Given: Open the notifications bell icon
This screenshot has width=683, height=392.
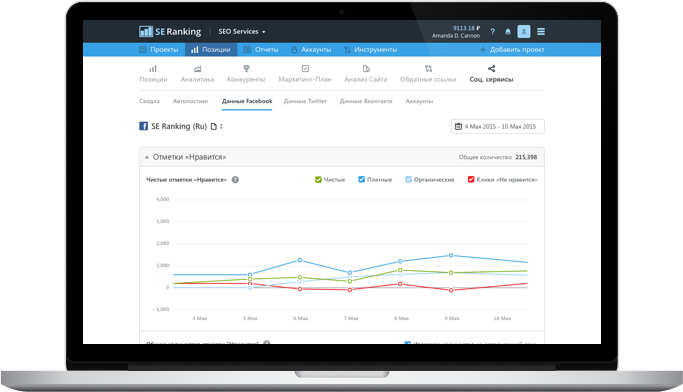Looking at the screenshot, I should [508, 32].
